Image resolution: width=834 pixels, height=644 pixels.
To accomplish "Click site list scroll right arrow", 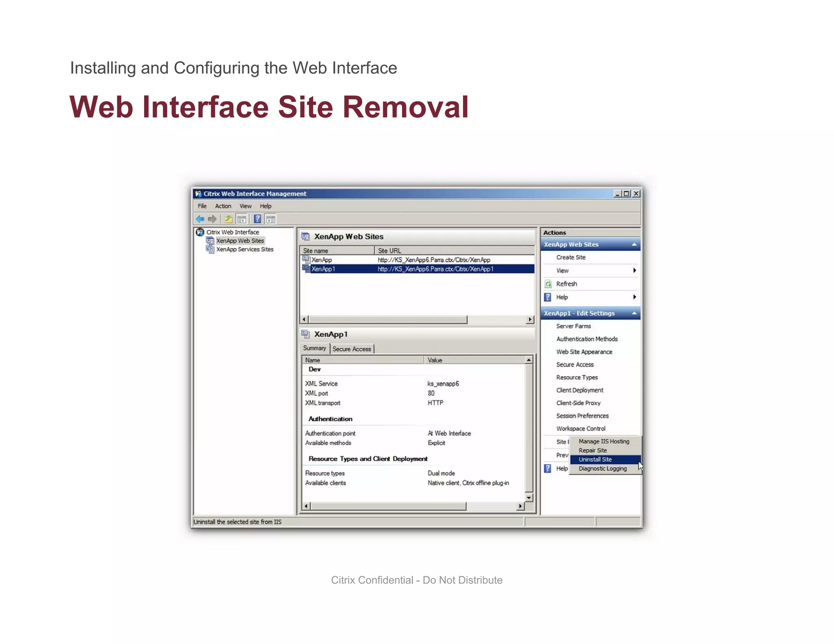I will click(530, 320).
